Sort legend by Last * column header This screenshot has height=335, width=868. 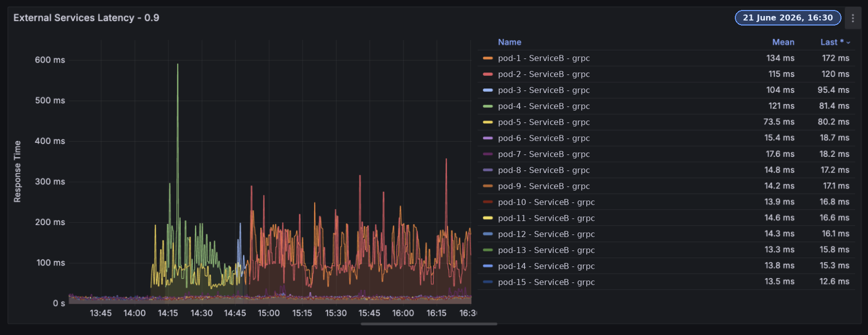pyautogui.click(x=832, y=42)
